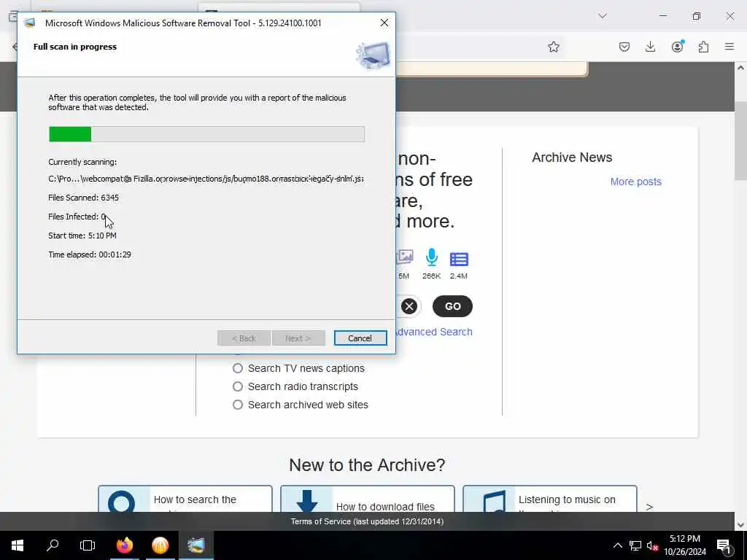Open the Terms of Service footer text
747x560 pixels.
click(x=368, y=521)
